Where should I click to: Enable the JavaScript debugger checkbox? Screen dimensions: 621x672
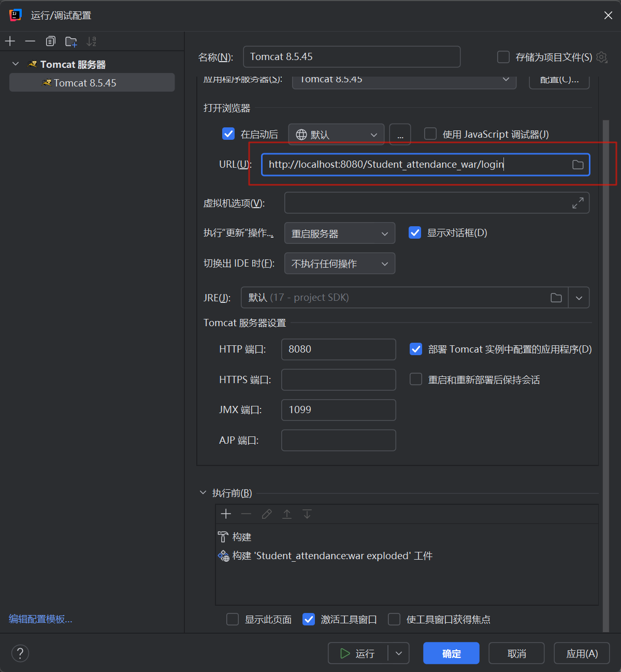pyautogui.click(x=430, y=134)
